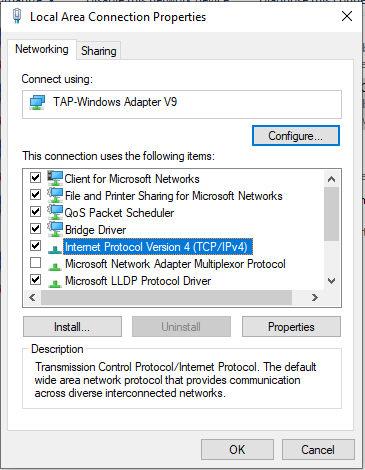The width and height of the screenshot is (365, 470).
Task: Enable Microsoft Network Adapter Multiplexor Protocol checkbox
Action: (x=35, y=263)
